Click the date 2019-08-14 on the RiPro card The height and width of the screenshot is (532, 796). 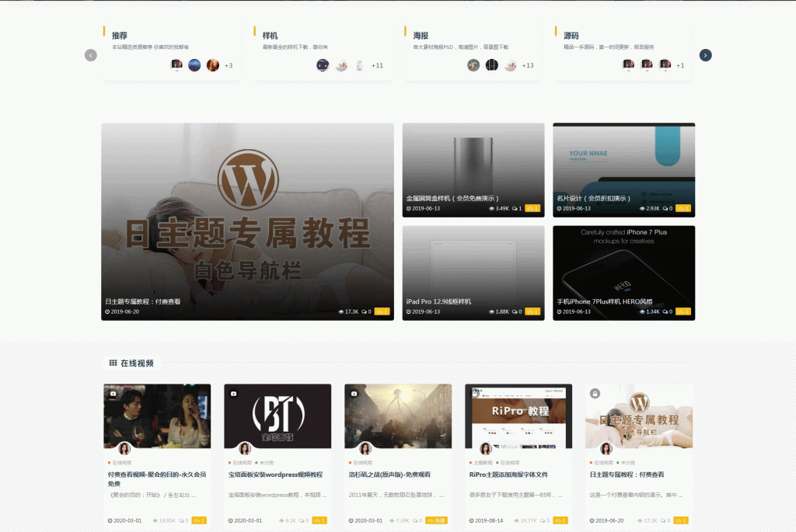click(x=489, y=520)
